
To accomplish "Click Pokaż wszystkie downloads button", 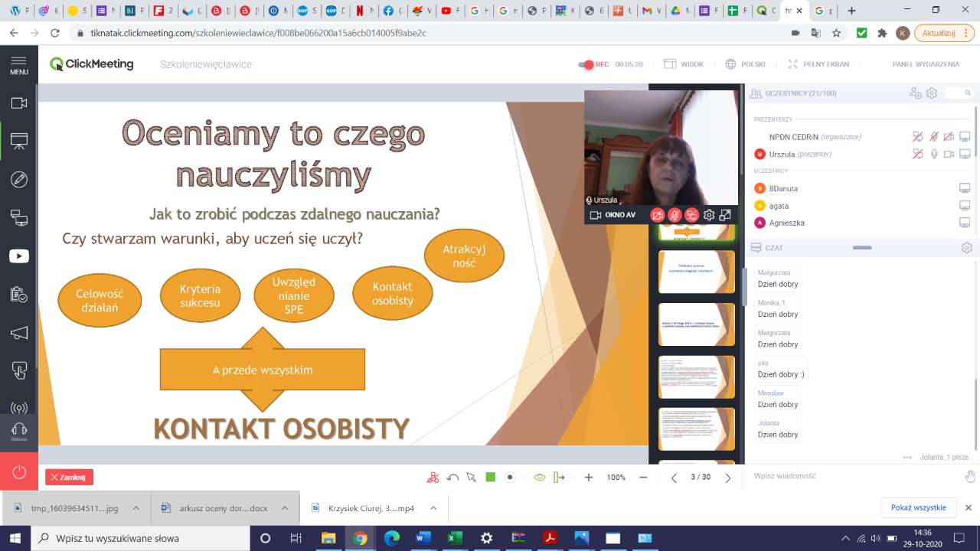I will [x=918, y=507].
